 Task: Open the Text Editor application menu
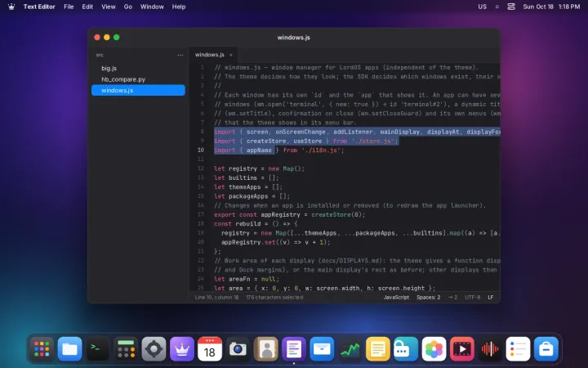(39, 7)
